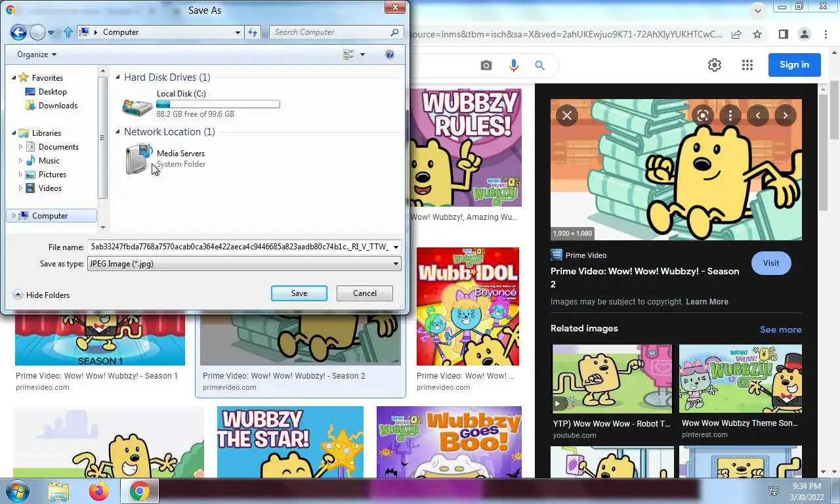Start voice search with microphone icon

click(513, 65)
